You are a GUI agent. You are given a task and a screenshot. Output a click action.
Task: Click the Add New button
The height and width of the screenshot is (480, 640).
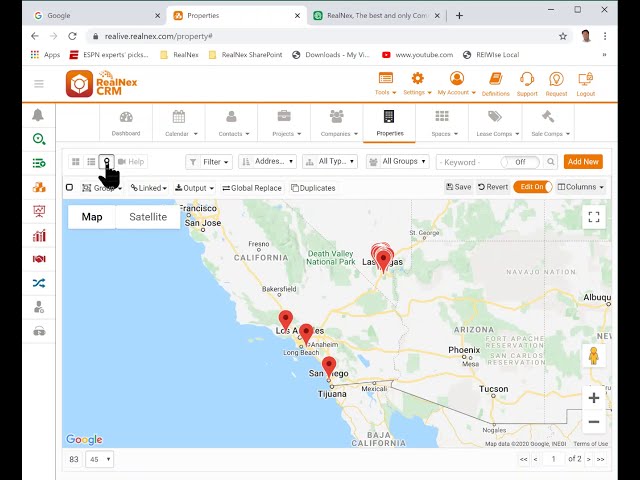(x=583, y=162)
